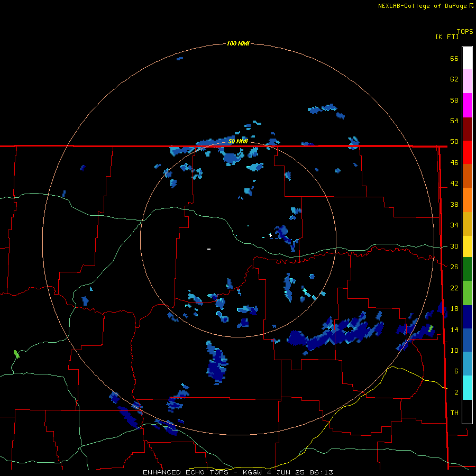Image resolution: width=476 pixels, height=476 pixels.
Task: Click the 50 NMI range ring label
Action: [238, 141]
